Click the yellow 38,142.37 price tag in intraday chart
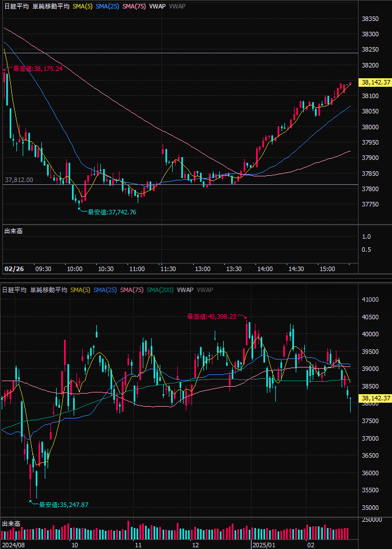Viewport: 392px width, 549px height. [x=376, y=82]
